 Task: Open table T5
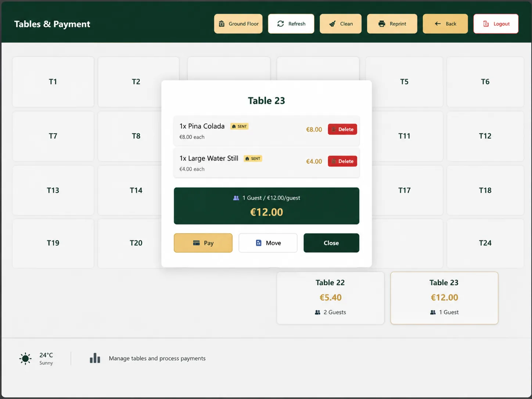pos(404,82)
